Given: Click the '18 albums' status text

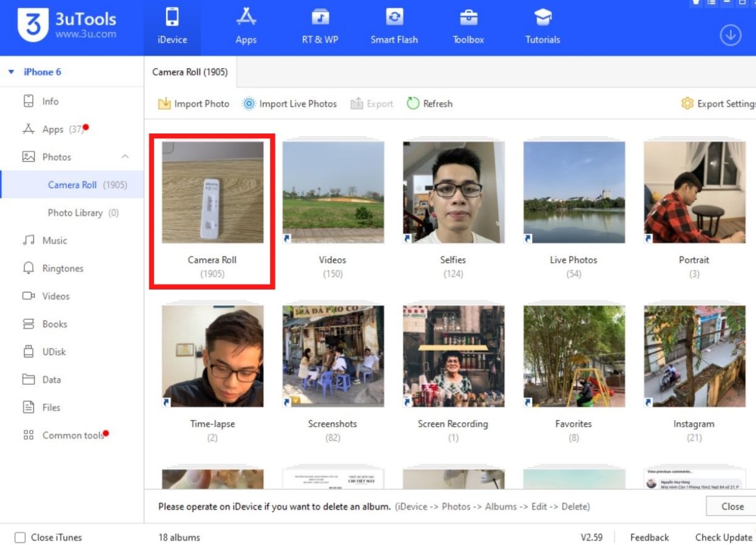Looking at the screenshot, I should click(179, 538).
